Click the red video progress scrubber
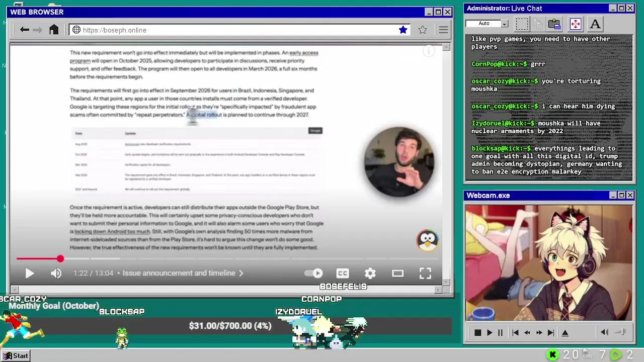The height and width of the screenshot is (362, 644). coord(60,258)
